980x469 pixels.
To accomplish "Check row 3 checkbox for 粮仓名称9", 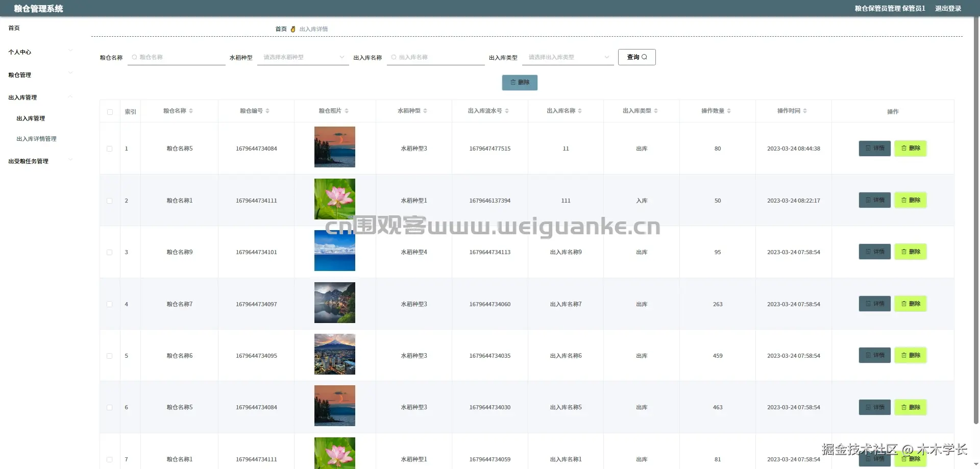I will [110, 252].
